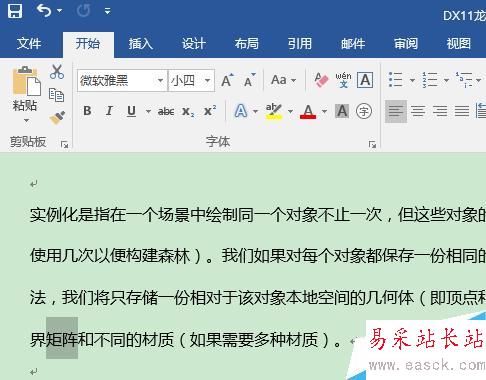Switch to the 审阅 (Review) tab
The width and height of the screenshot is (486, 380).
point(406,44)
